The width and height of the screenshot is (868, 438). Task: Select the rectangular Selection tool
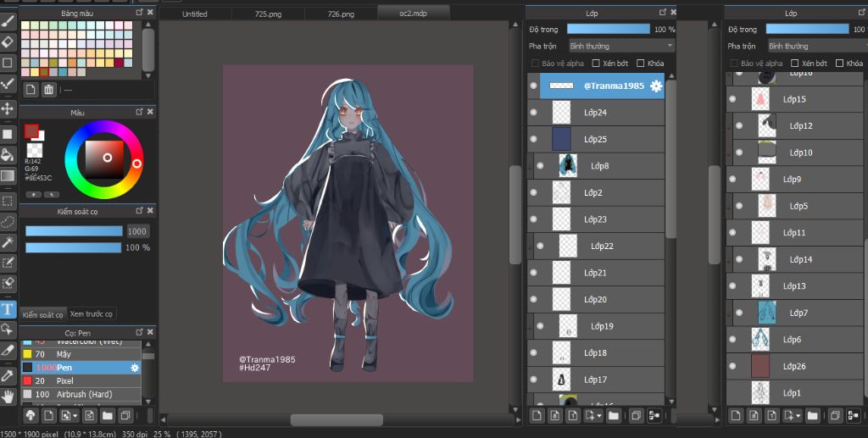(x=8, y=202)
